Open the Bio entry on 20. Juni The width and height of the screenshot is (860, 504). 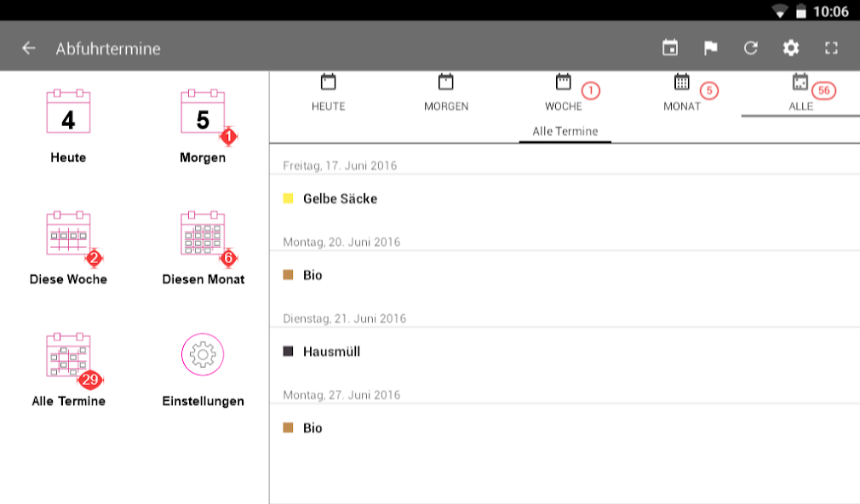pos(565,275)
